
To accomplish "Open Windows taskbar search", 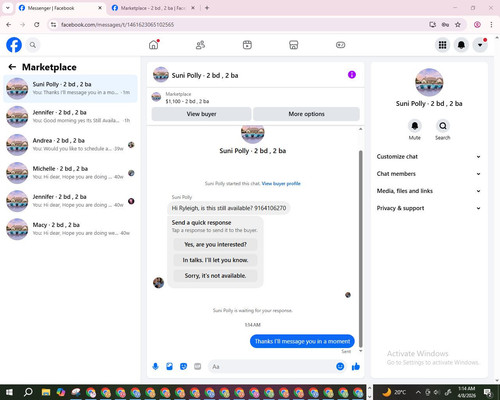I will coord(28,392).
